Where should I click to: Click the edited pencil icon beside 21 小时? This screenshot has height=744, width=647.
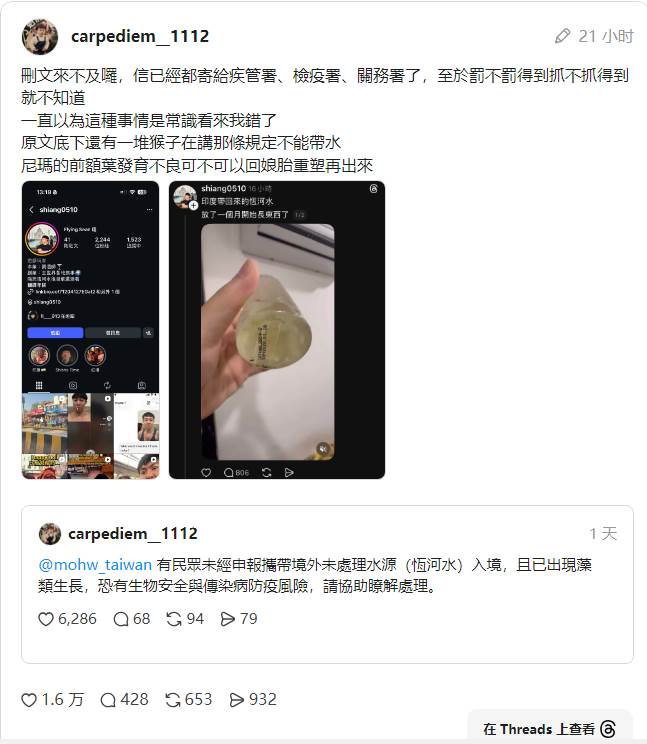pyautogui.click(x=563, y=36)
